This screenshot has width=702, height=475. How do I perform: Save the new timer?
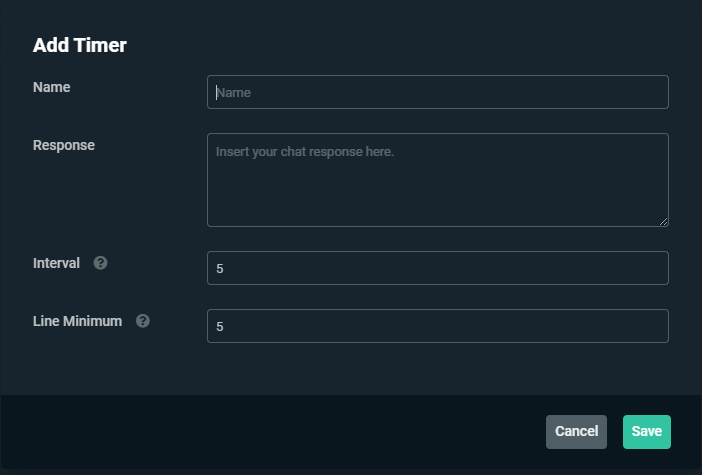pos(646,431)
